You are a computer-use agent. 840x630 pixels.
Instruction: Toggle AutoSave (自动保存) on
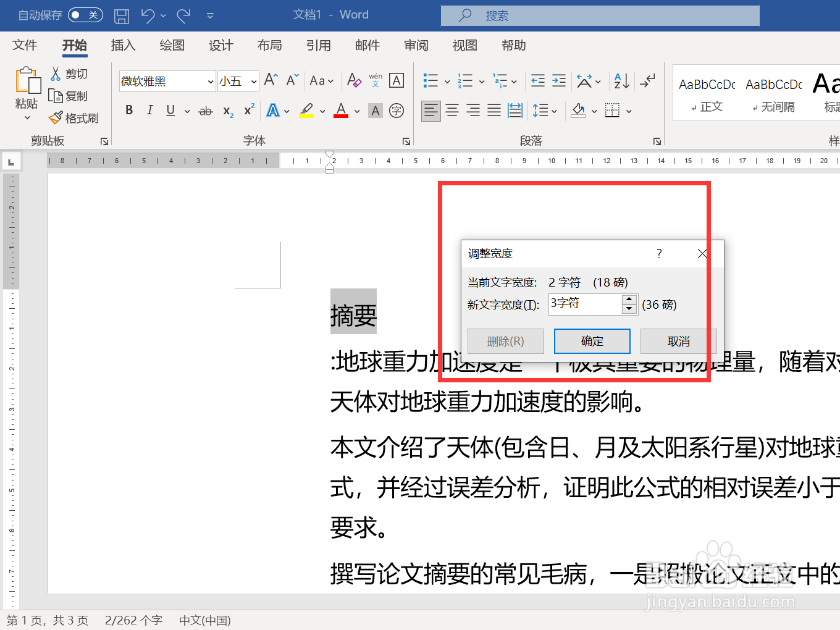[85, 15]
